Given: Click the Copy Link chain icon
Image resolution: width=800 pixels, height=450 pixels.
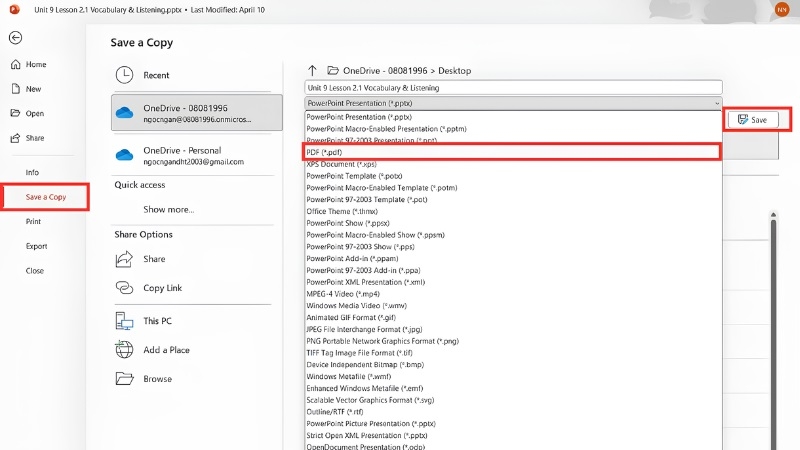Looking at the screenshot, I should (124, 288).
